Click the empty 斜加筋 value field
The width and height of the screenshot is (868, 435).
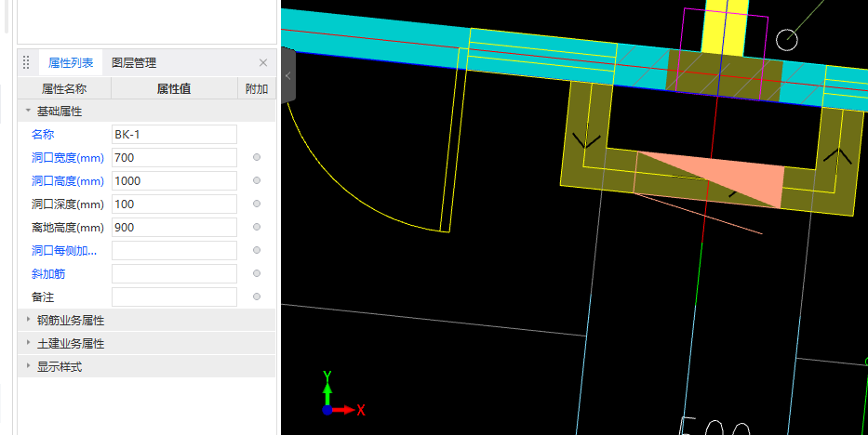click(174, 273)
